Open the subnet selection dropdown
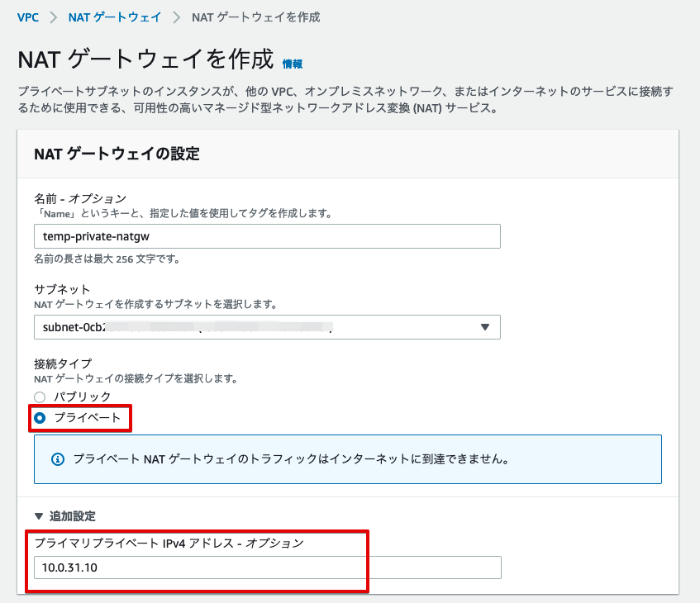 [267, 327]
